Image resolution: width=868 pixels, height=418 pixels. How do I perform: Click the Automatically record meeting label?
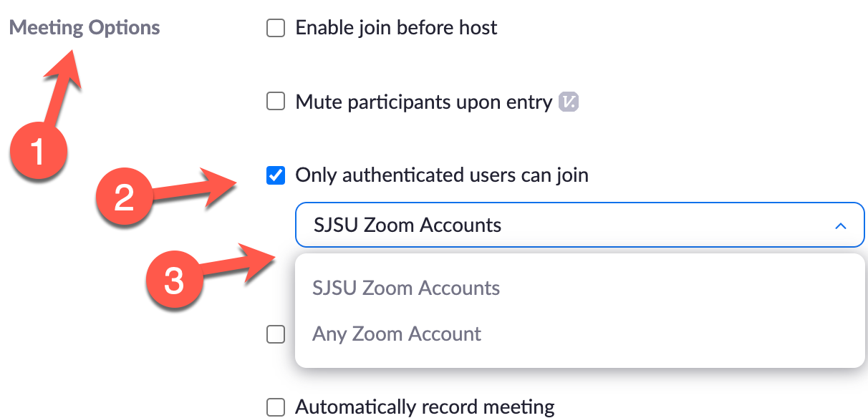pos(425,407)
